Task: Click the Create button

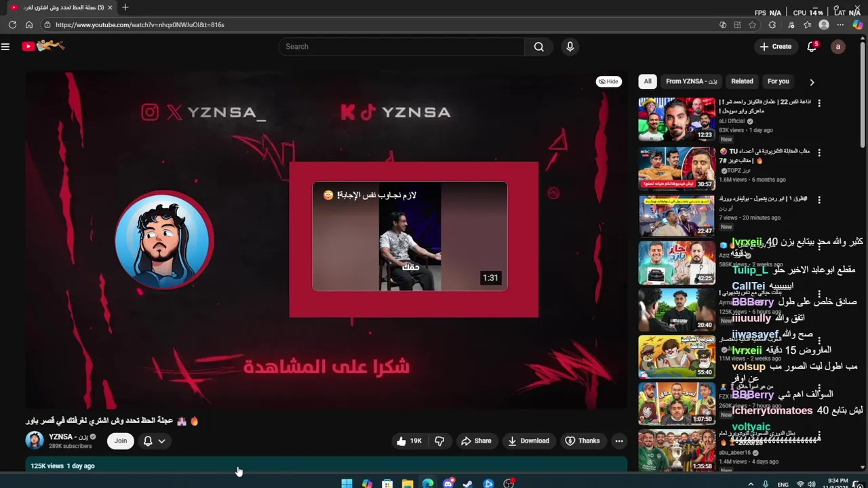Action: coord(776,47)
